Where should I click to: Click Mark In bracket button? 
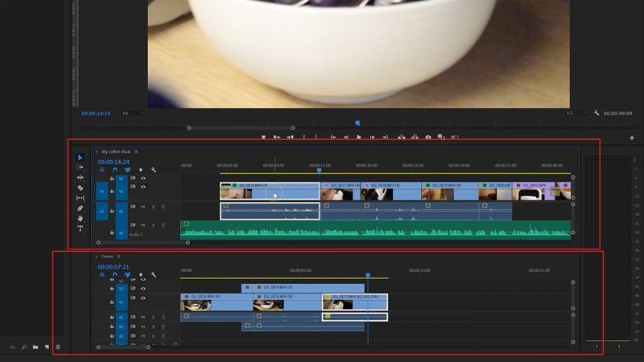(304, 137)
